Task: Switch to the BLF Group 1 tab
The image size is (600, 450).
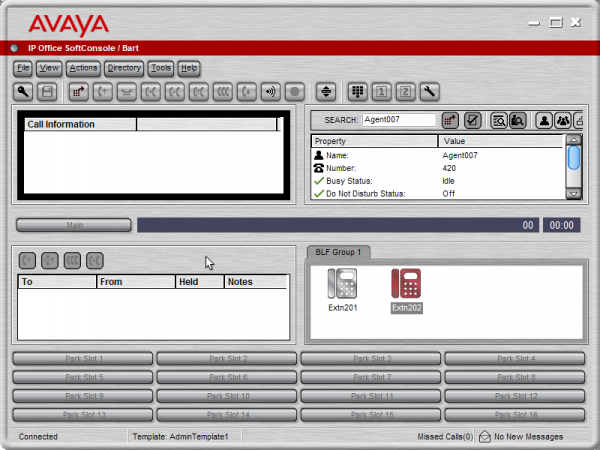Action: click(x=338, y=252)
